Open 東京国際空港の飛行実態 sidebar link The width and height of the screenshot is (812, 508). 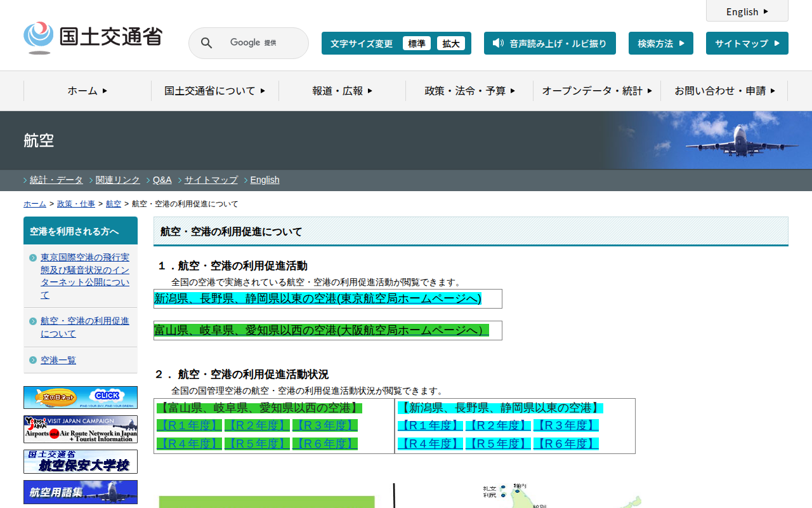pyautogui.click(x=85, y=276)
